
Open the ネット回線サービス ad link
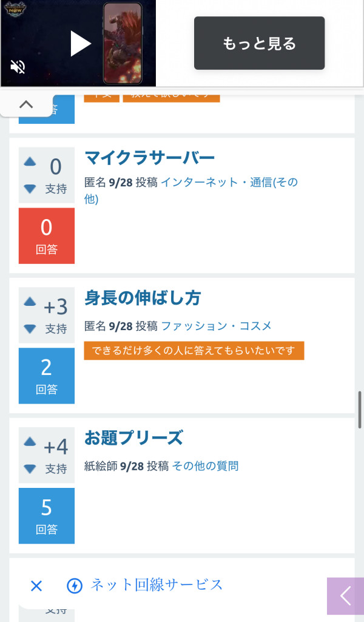click(157, 585)
